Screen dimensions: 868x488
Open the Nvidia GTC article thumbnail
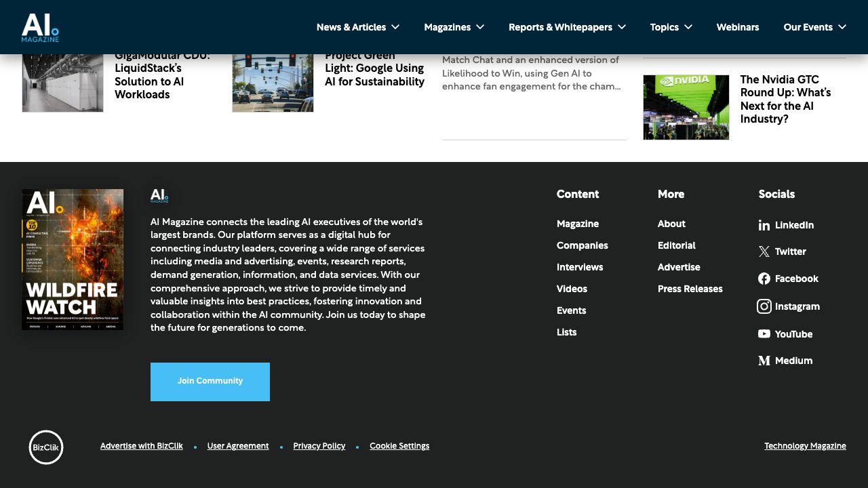pyautogui.click(x=686, y=107)
